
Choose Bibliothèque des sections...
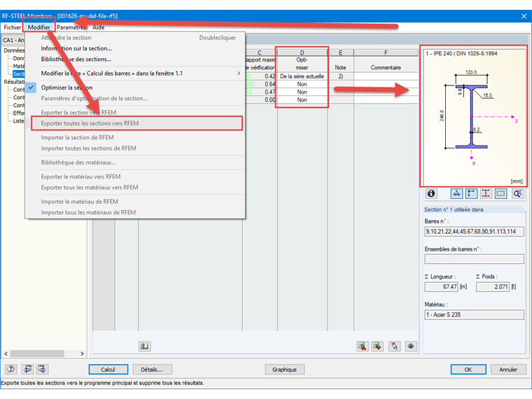(x=76, y=59)
